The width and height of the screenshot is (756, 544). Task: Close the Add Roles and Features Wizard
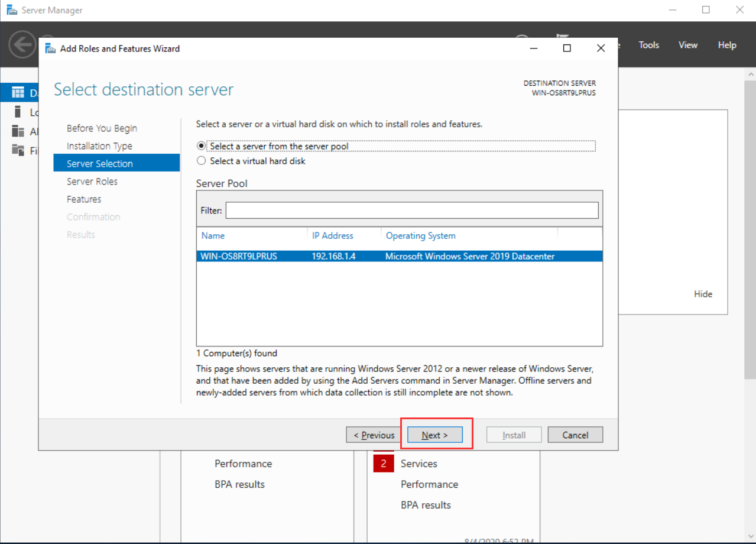(x=601, y=48)
